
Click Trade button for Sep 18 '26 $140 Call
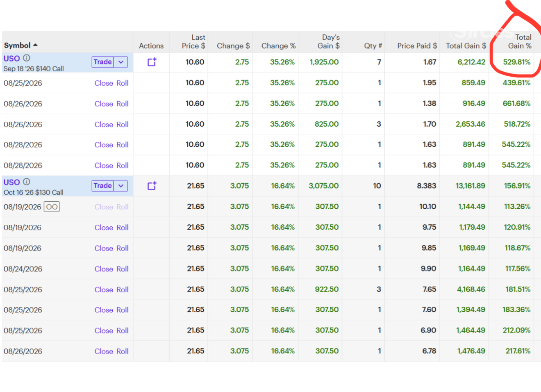coord(102,62)
